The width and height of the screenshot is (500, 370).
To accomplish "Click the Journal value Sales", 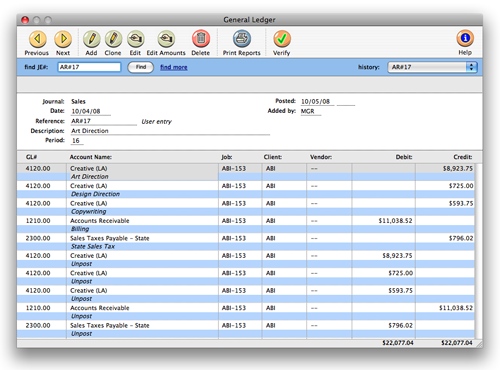I will (78, 101).
